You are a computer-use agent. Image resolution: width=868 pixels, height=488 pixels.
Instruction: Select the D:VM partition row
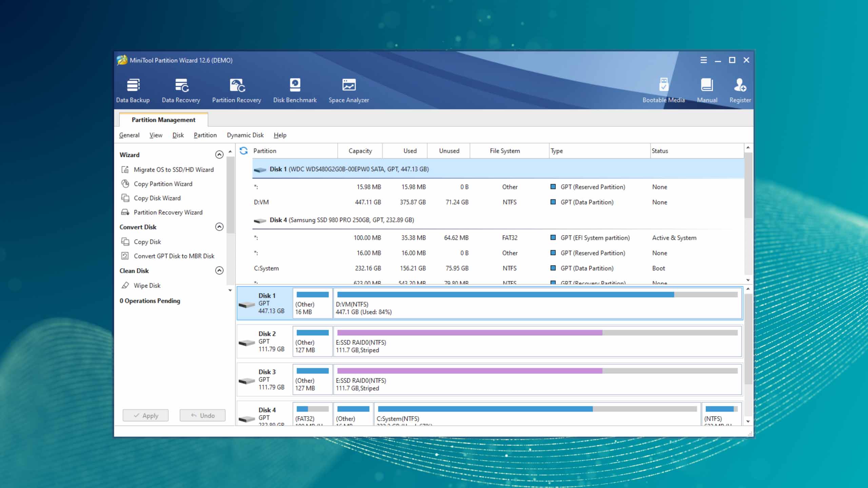[x=498, y=202]
